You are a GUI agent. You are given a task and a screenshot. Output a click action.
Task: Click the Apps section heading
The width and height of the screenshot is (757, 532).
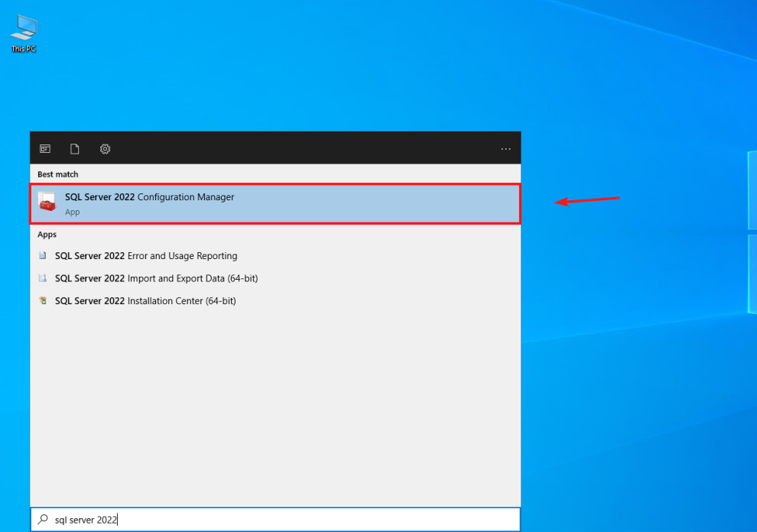point(47,235)
